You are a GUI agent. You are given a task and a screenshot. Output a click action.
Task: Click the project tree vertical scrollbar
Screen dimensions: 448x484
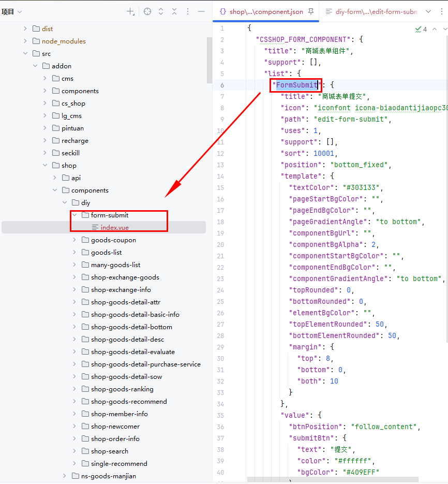point(209,60)
